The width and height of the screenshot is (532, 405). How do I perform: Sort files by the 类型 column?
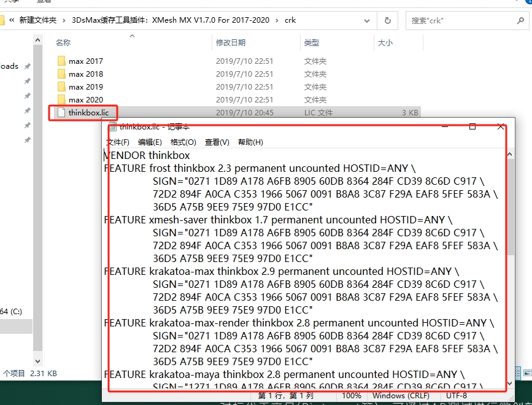(312, 43)
